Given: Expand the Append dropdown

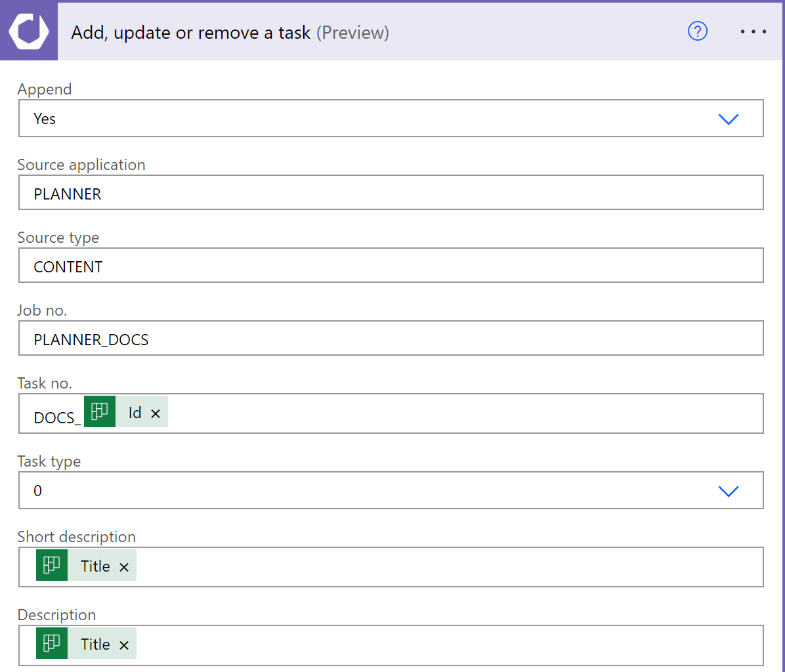Looking at the screenshot, I should click(x=391, y=119).
